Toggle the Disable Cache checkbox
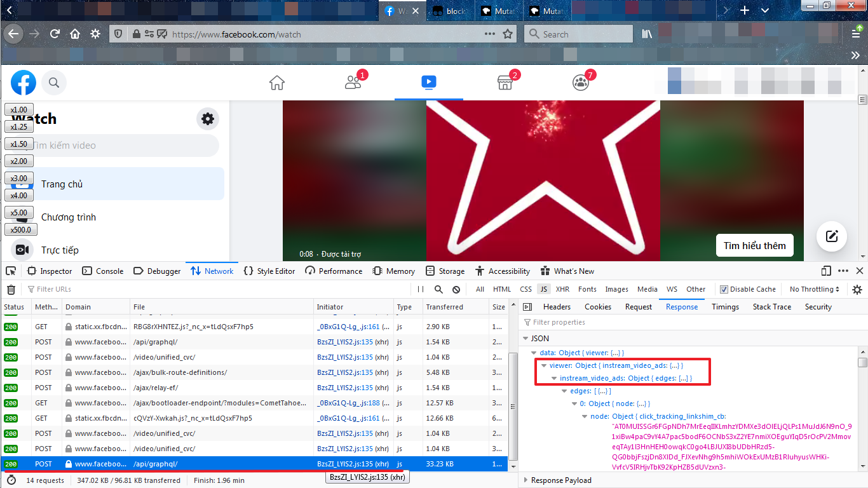The width and height of the screenshot is (868, 488). (724, 289)
